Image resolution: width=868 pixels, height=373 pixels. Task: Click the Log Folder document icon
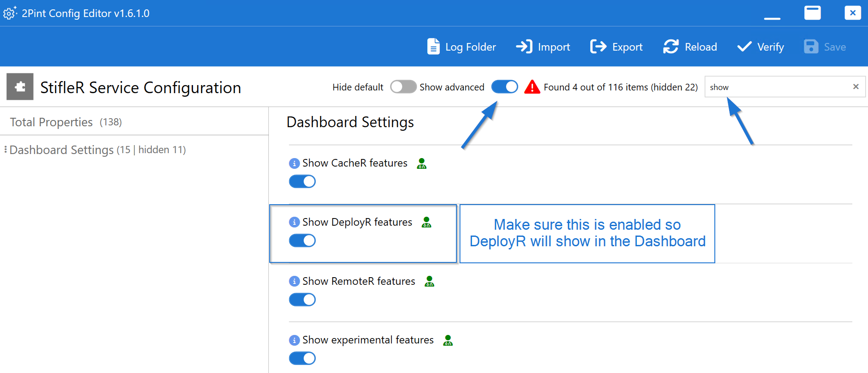click(x=433, y=47)
